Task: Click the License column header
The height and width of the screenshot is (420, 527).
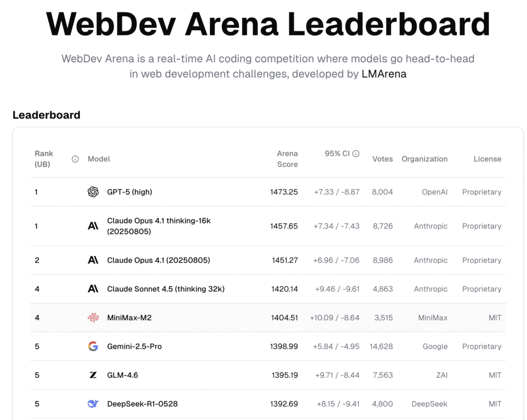Action: click(x=487, y=159)
